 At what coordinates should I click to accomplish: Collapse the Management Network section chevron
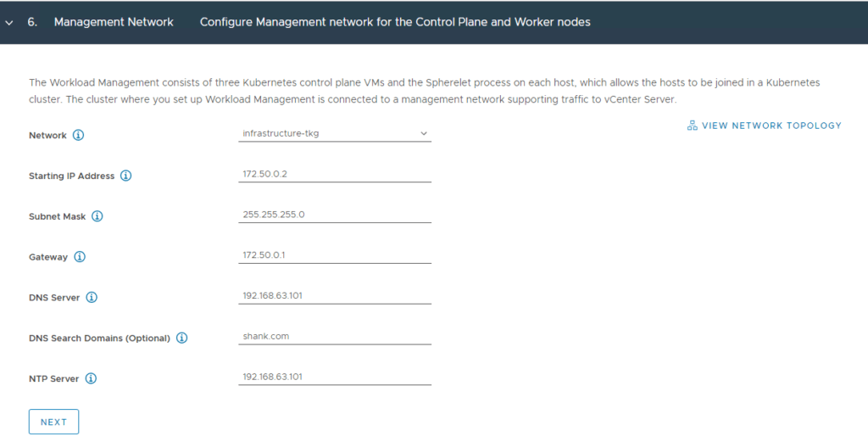point(8,23)
